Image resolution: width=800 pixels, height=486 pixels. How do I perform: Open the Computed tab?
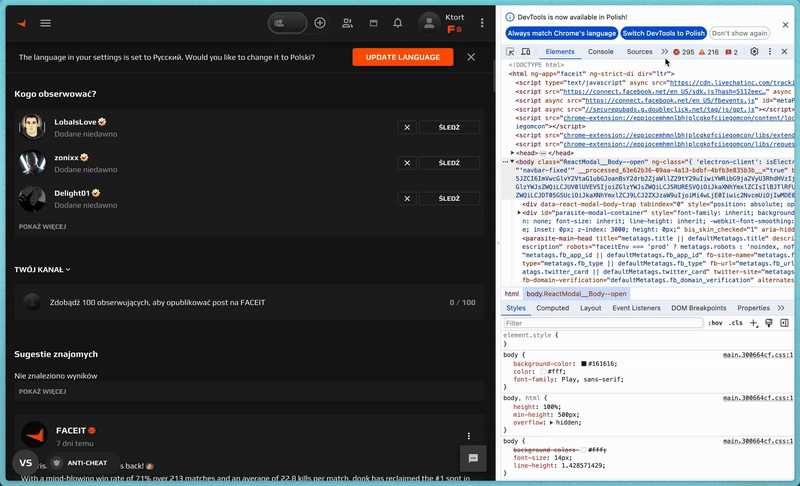point(553,308)
